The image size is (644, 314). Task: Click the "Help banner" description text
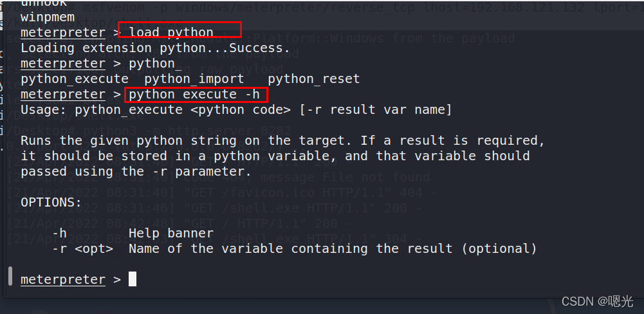pyautogui.click(x=171, y=233)
